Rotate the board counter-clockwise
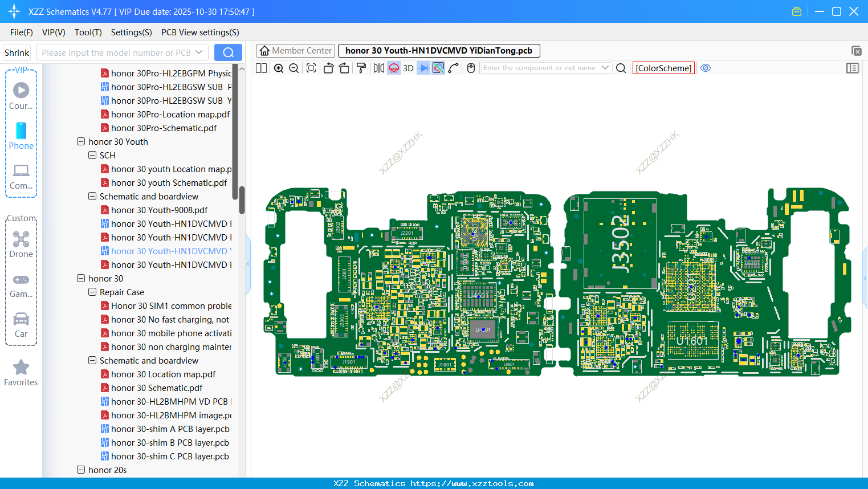 pos(328,68)
